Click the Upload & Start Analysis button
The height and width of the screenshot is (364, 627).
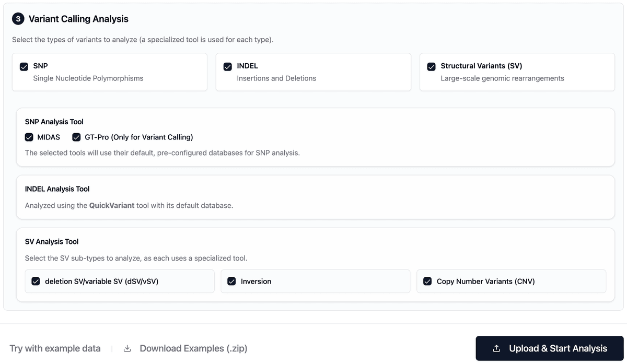point(549,348)
